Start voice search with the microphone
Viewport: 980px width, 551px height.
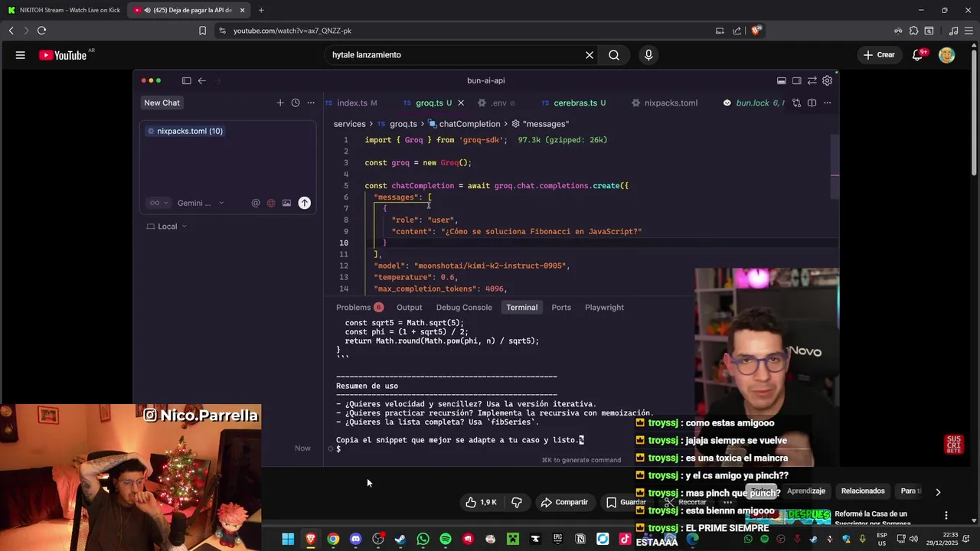[x=648, y=55]
